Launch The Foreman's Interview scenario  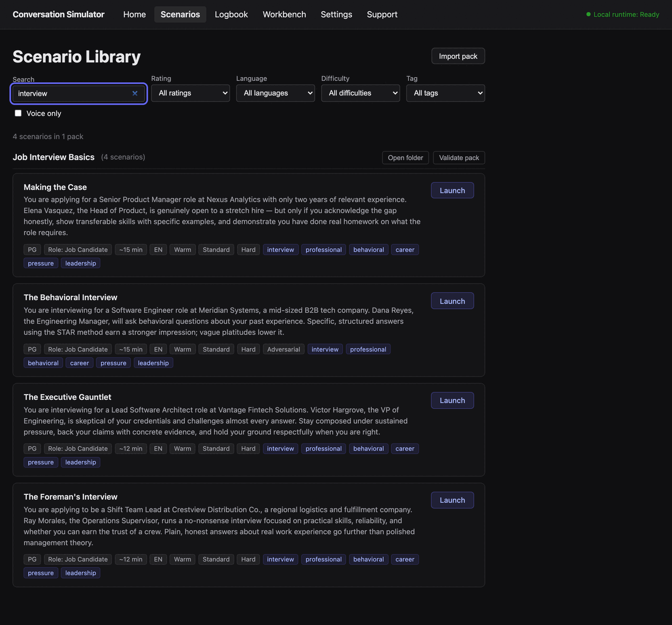(x=453, y=500)
